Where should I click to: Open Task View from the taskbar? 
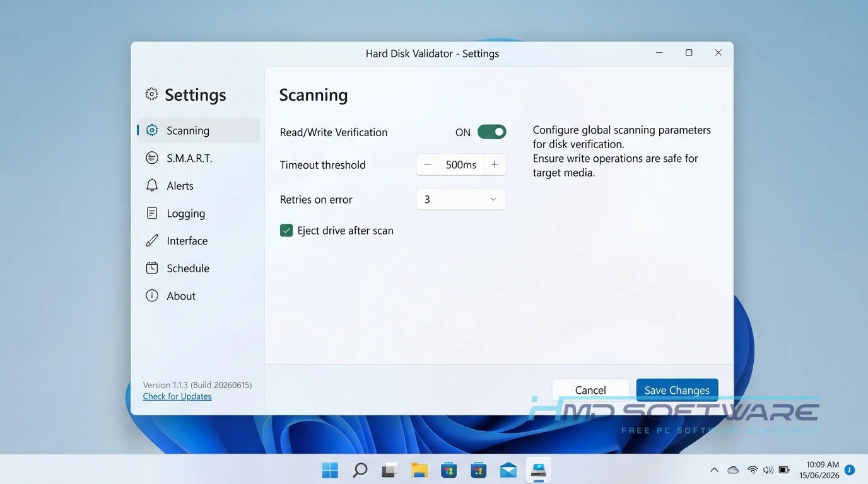click(389, 470)
